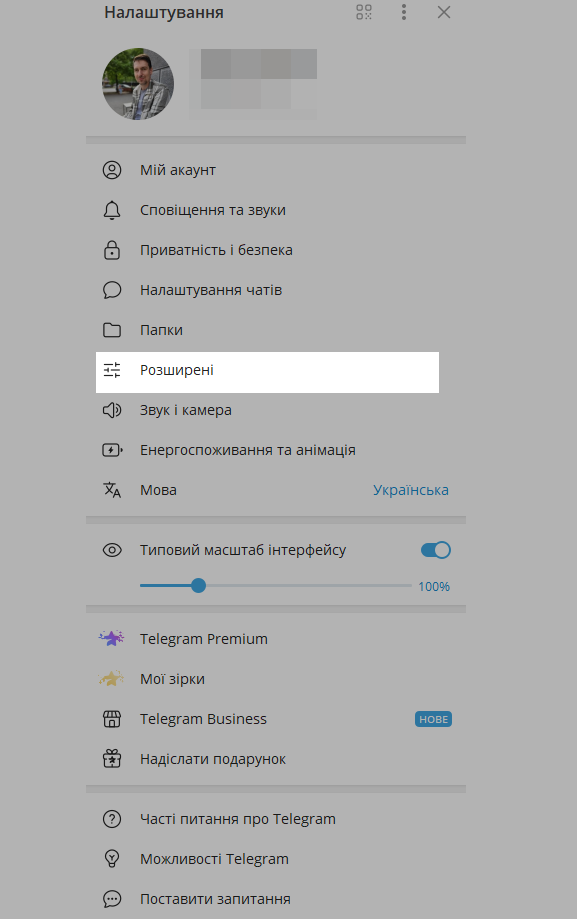Click the sliders icon beside Розширені
Viewport: 577px width, 919px height.
point(112,371)
